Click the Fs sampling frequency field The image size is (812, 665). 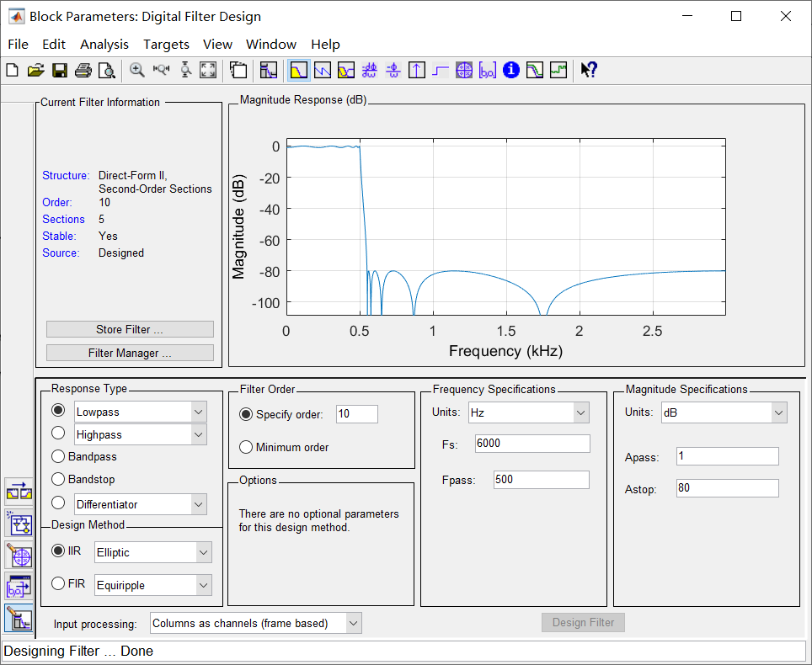pyautogui.click(x=532, y=444)
